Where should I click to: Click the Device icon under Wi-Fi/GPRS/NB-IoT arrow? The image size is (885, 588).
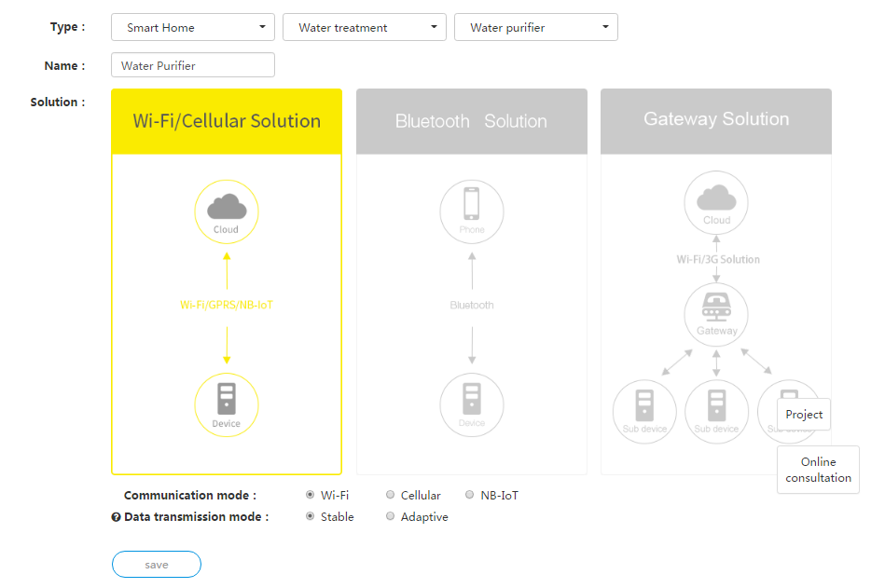(226, 404)
